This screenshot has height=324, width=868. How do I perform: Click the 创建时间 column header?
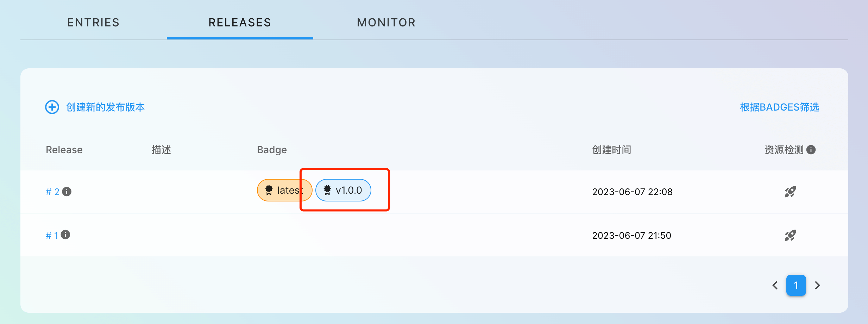tap(611, 150)
